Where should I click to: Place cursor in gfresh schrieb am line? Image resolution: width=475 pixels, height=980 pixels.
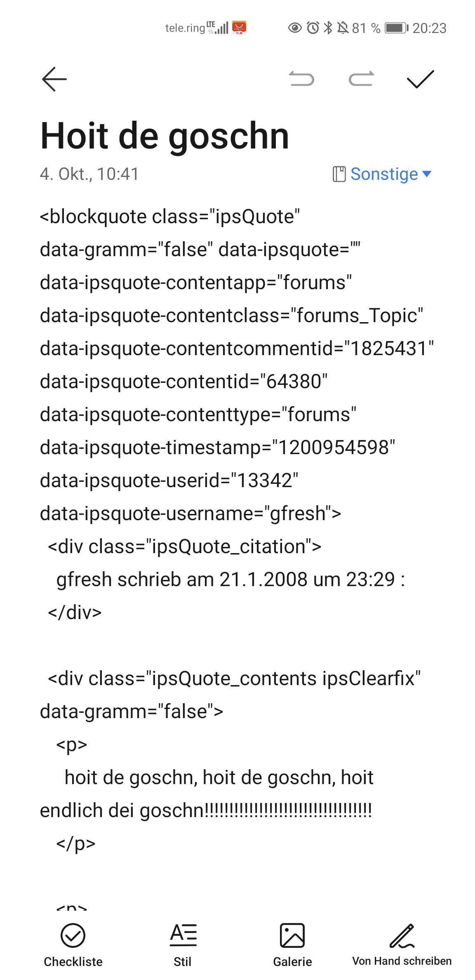230,580
